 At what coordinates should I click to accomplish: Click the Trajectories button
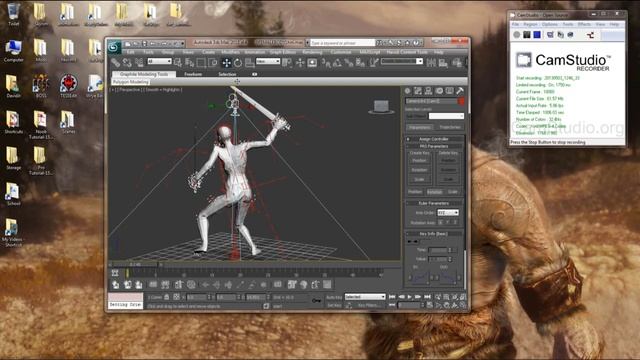(x=450, y=127)
